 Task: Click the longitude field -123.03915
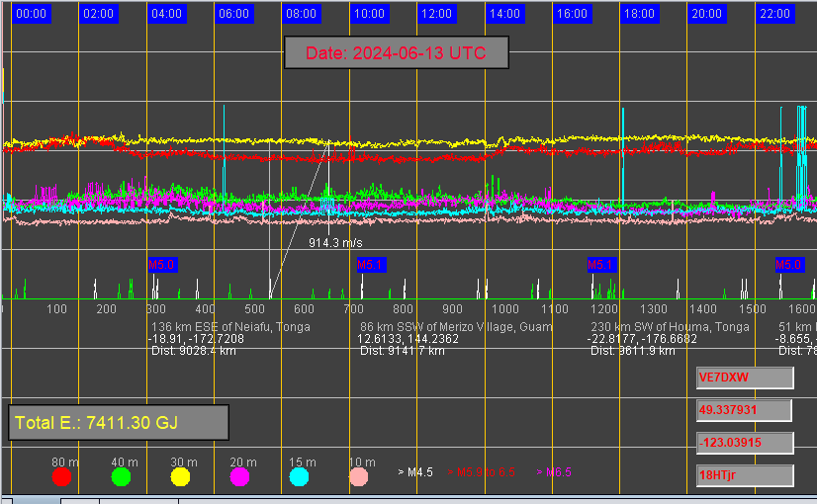coord(745,442)
